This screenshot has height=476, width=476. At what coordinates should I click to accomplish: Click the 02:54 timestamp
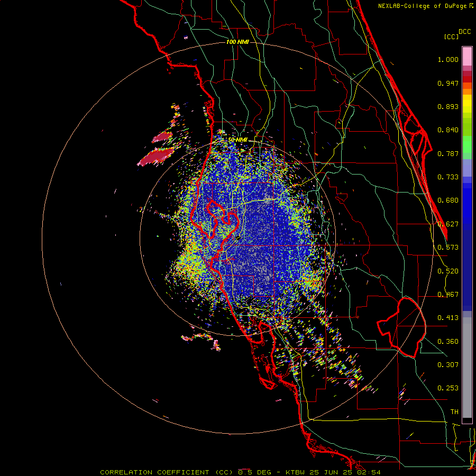click(370, 472)
